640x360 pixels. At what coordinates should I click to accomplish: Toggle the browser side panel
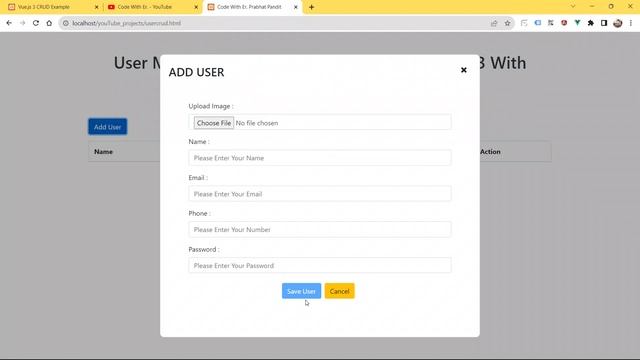pyautogui.click(x=604, y=23)
